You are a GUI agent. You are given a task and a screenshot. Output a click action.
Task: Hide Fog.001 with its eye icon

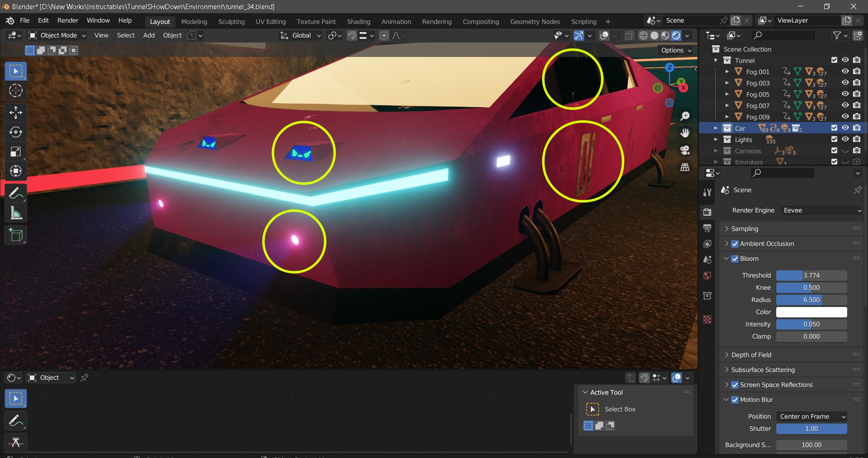point(845,71)
